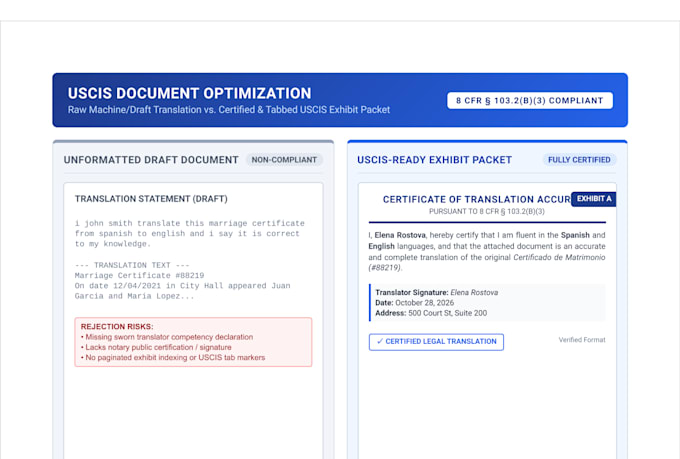Click the UNFORMATTED DRAFT DOCUMENT heading
680x459 pixels.
(x=151, y=160)
